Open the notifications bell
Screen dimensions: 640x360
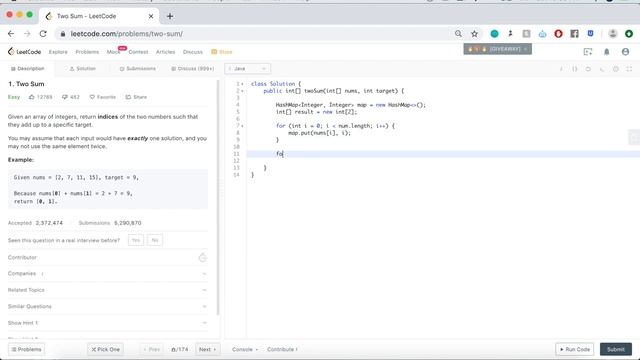click(607, 52)
